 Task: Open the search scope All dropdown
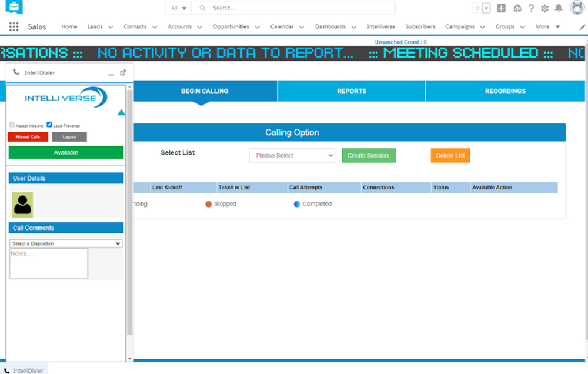pos(179,8)
